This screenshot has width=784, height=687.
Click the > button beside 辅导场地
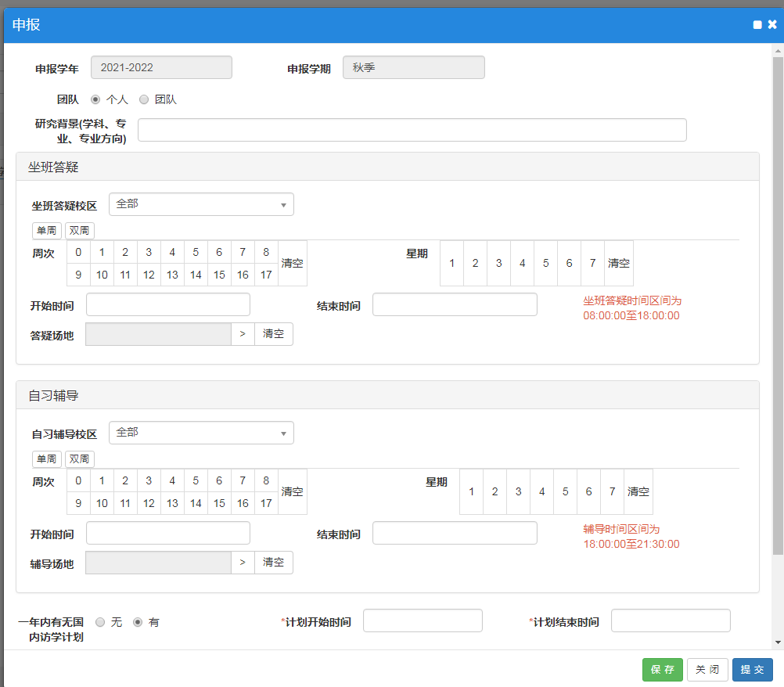point(243,563)
